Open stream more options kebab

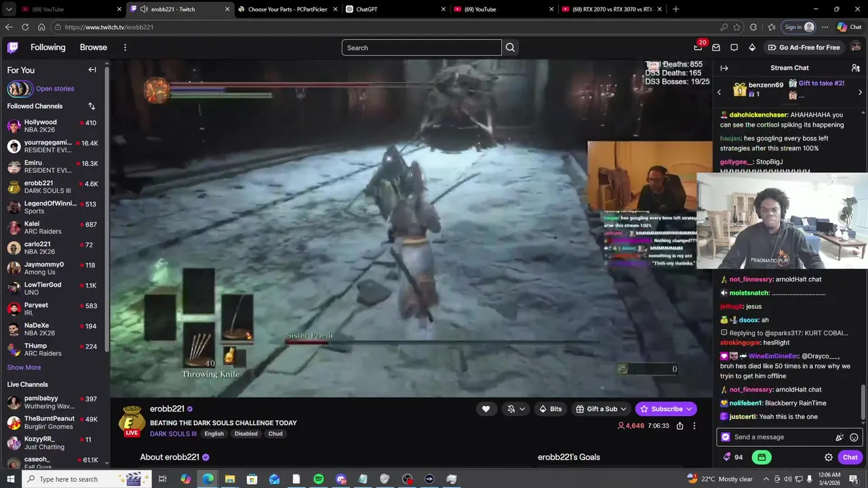[694, 426]
